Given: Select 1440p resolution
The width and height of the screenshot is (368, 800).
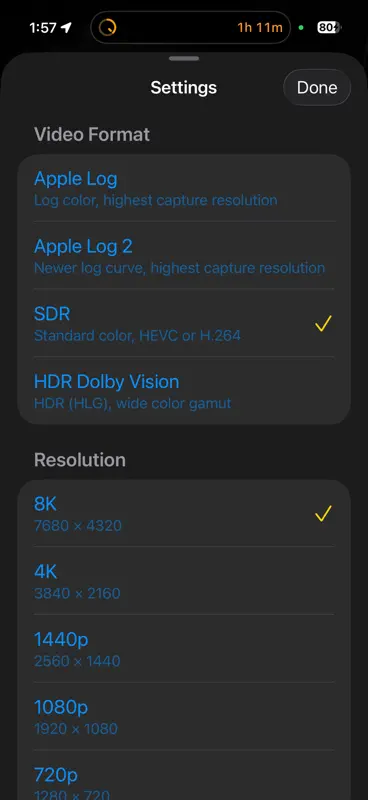Looking at the screenshot, I should coord(184,648).
